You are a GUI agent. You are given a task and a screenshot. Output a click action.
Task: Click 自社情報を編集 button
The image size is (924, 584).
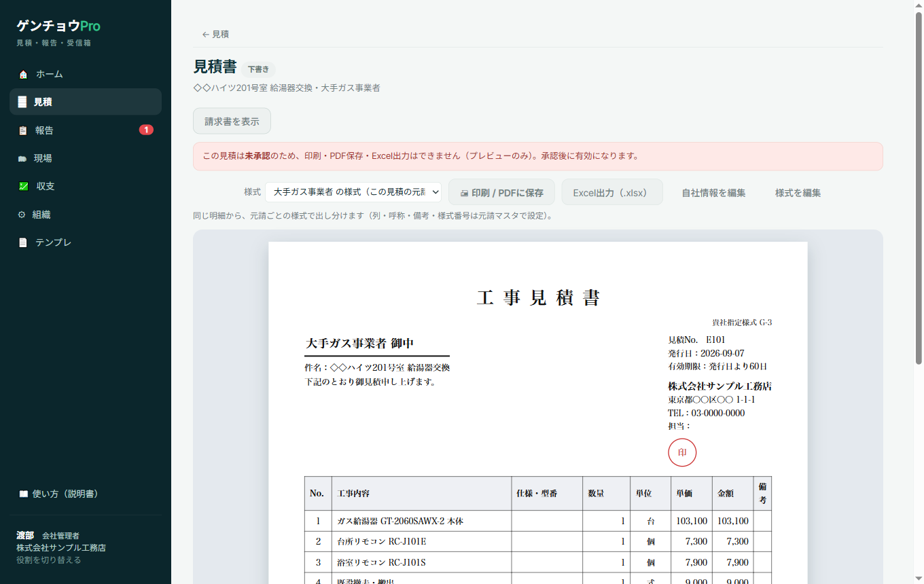point(713,193)
